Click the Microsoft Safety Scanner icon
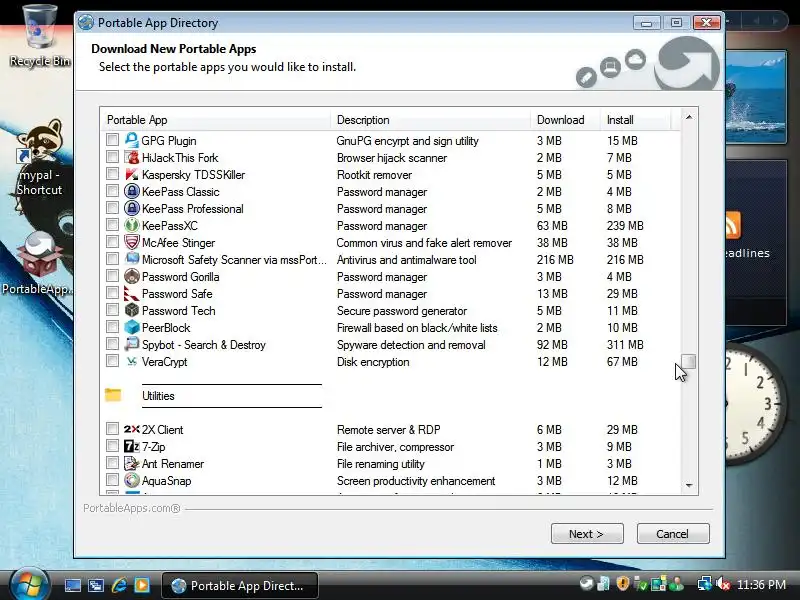This screenshot has height=600, width=800. coord(132,259)
